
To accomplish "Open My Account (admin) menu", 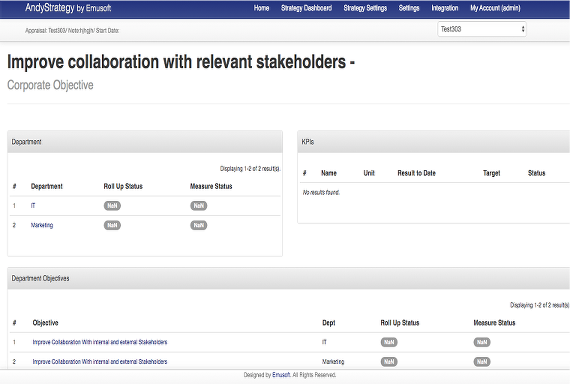I will (495, 8).
